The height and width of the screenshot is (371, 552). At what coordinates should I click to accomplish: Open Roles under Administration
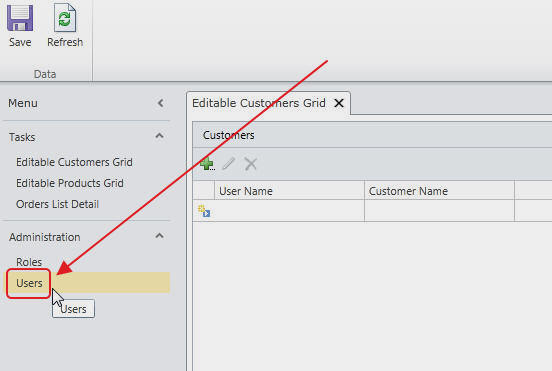pos(29,262)
